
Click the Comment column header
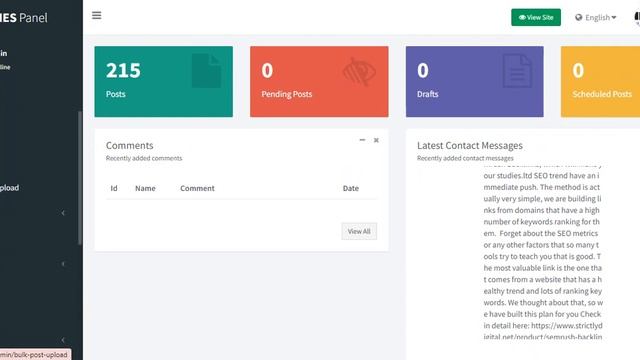(x=197, y=188)
